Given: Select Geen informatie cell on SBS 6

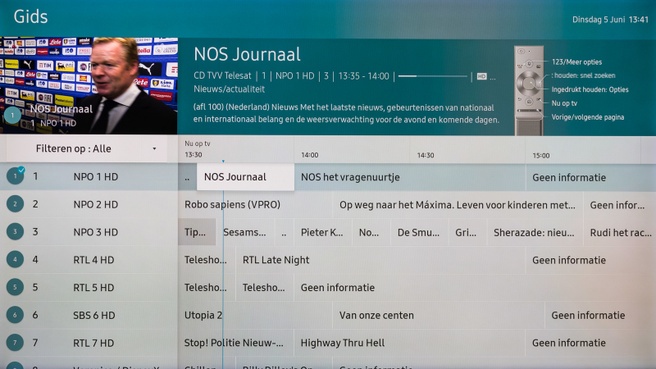Looking at the screenshot, I should [601, 315].
